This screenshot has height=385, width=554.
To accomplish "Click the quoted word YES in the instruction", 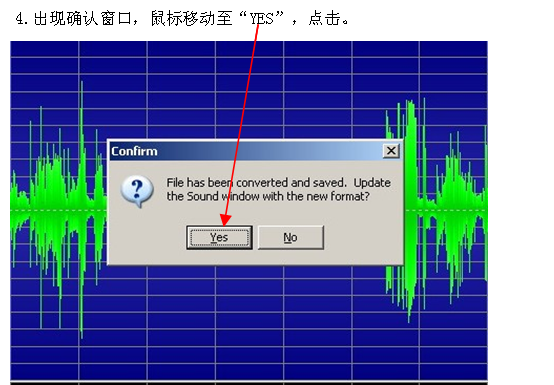I will (x=262, y=18).
